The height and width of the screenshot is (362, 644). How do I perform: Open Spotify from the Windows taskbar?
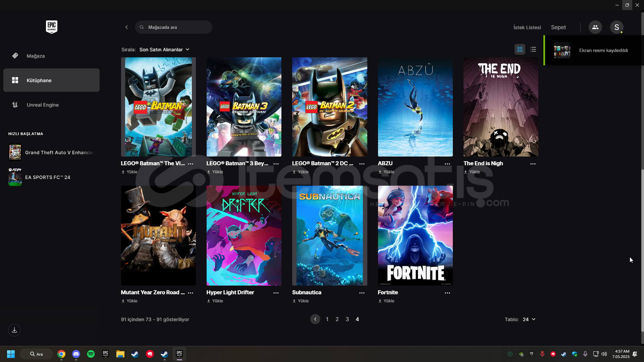[x=91, y=354]
